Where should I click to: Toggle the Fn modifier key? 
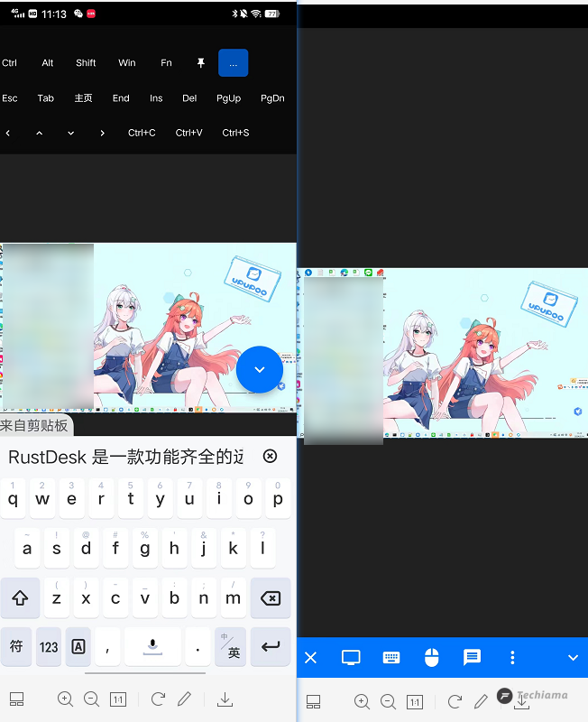click(x=166, y=62)
